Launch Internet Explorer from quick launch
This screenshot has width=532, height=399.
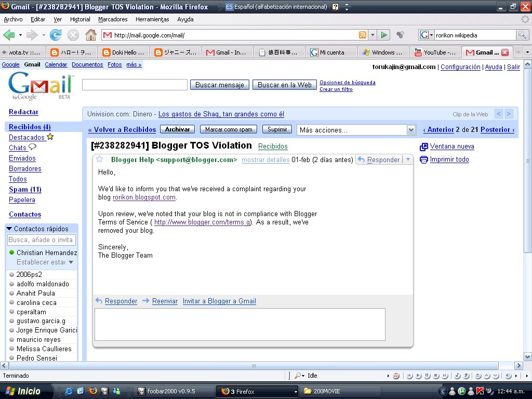coord(69,391)
